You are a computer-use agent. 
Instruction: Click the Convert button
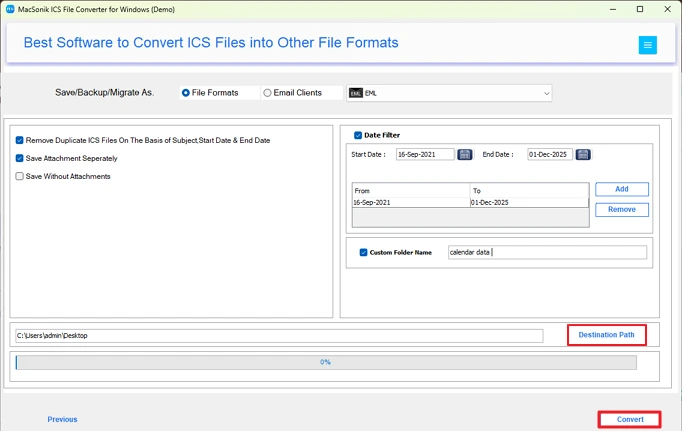point(629,419)
